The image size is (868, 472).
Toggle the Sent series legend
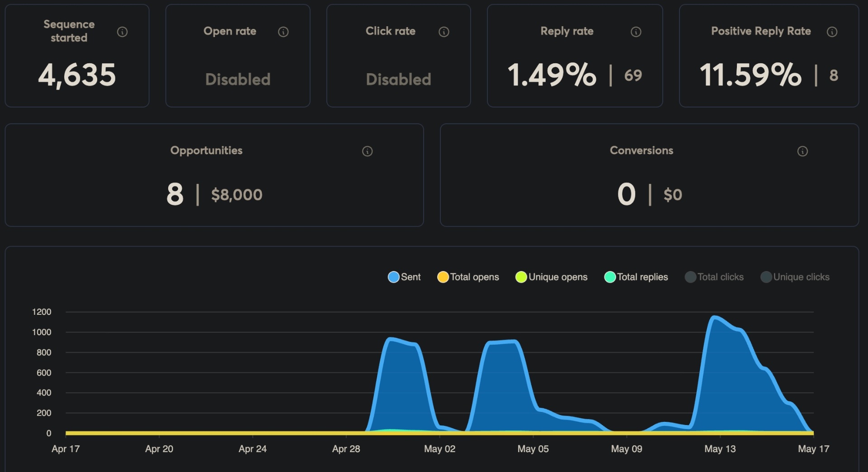point(404,277)
